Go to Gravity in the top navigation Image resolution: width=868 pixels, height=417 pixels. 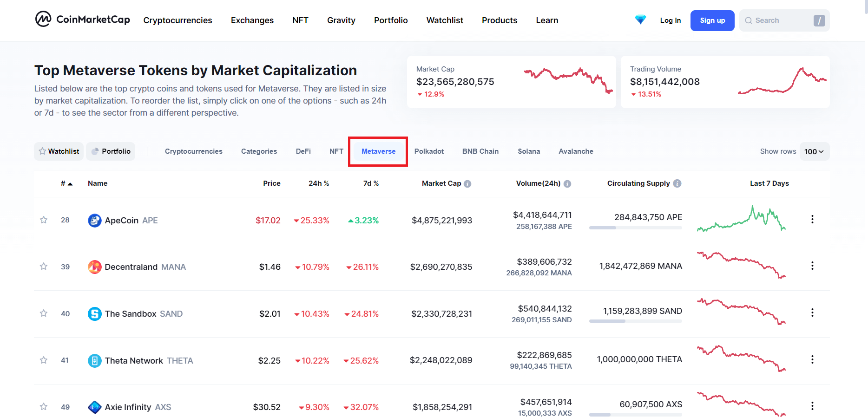click(341, 20)
